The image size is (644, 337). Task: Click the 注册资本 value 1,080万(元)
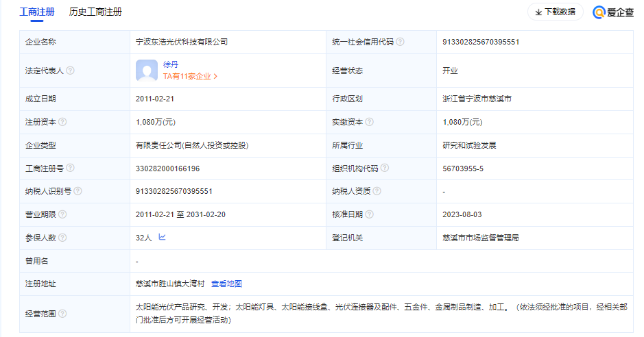[155, 122]
